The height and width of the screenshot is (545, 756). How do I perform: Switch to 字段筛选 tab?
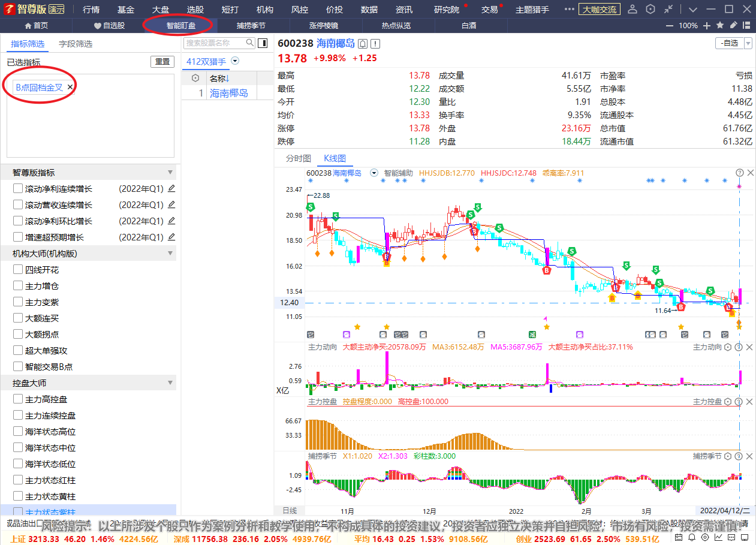(76, 44)
